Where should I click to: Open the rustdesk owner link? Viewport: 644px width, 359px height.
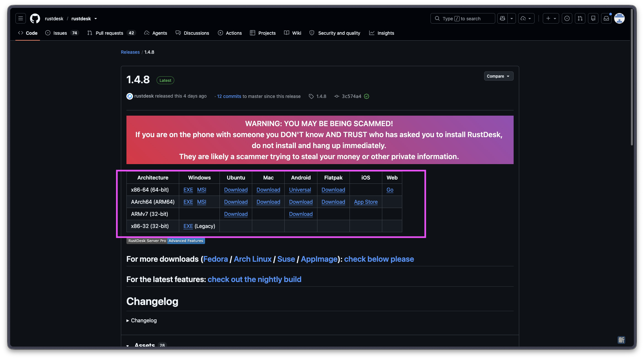pyautogui.click(x=54, y=19)
